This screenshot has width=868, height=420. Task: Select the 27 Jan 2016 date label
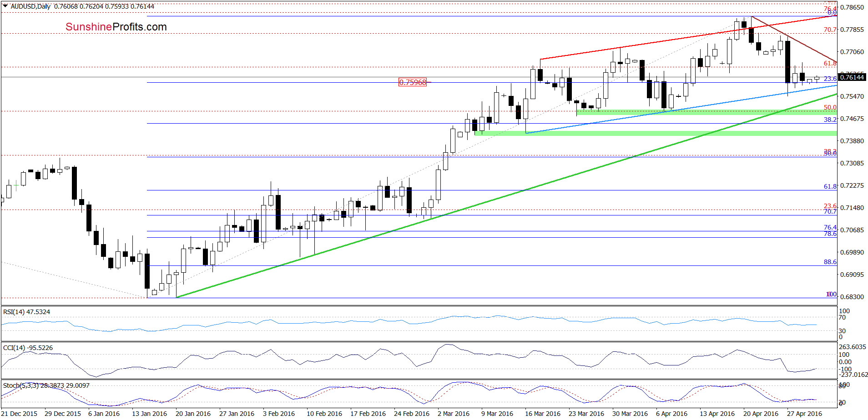237,414
